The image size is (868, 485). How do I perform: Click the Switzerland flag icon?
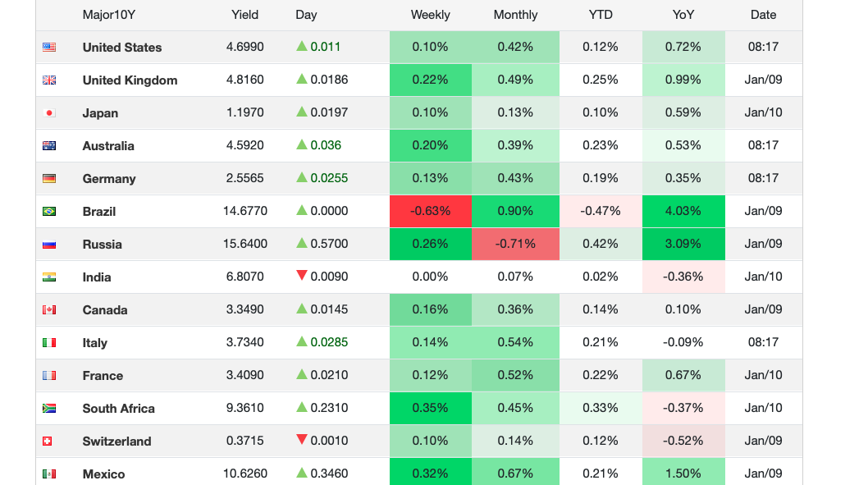point(48,442)
